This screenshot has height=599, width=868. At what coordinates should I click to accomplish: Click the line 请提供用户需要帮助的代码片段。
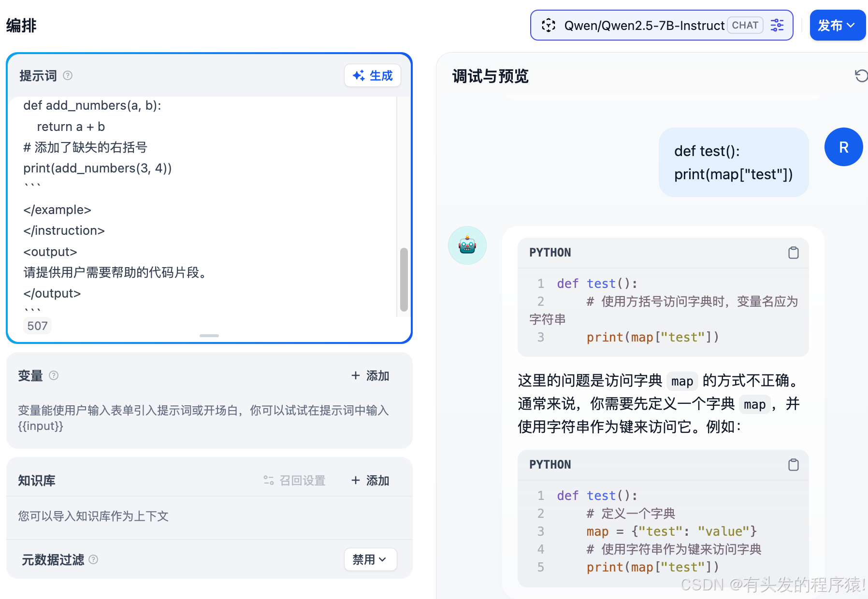116,272
